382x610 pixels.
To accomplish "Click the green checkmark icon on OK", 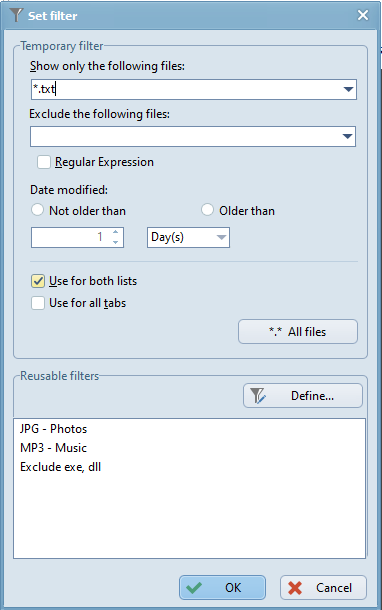I will click(194, 587).
